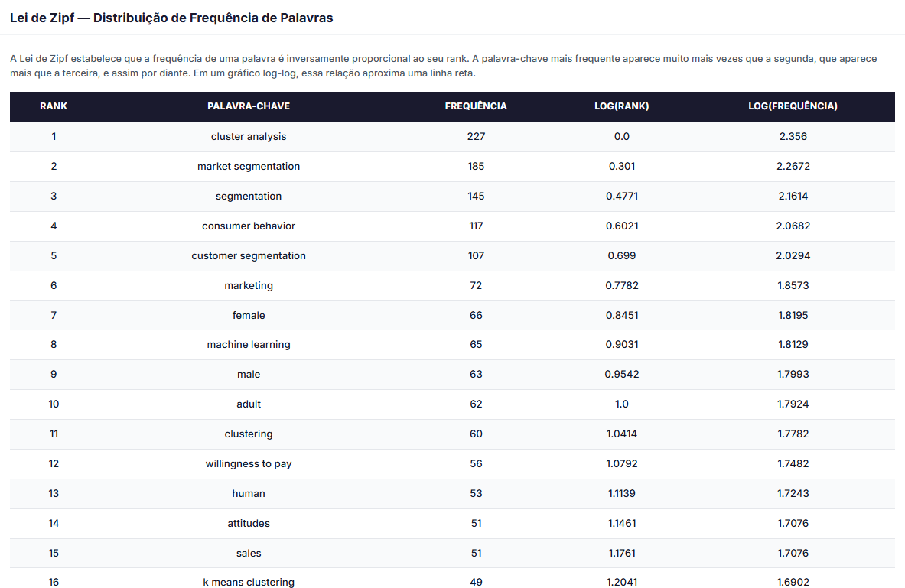This screenshot has height=588, width=905.
Task: Click the "consumer behavior" row keyword
Action: tap(249, 226)
